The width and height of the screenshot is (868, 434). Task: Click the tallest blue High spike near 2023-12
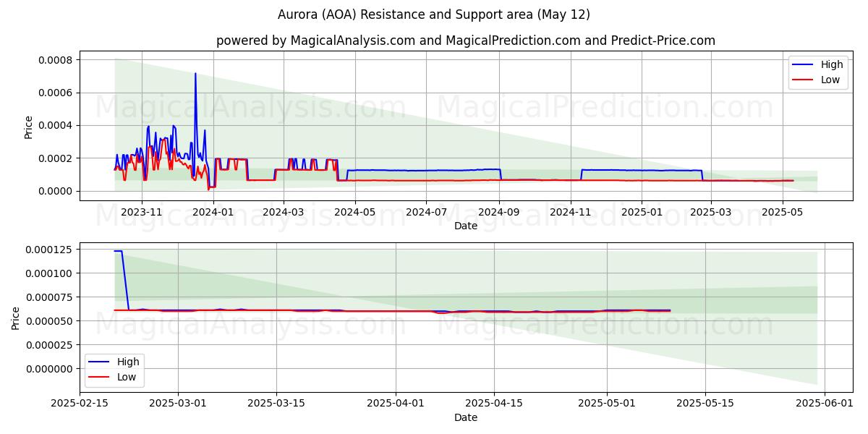pos(195,75)
